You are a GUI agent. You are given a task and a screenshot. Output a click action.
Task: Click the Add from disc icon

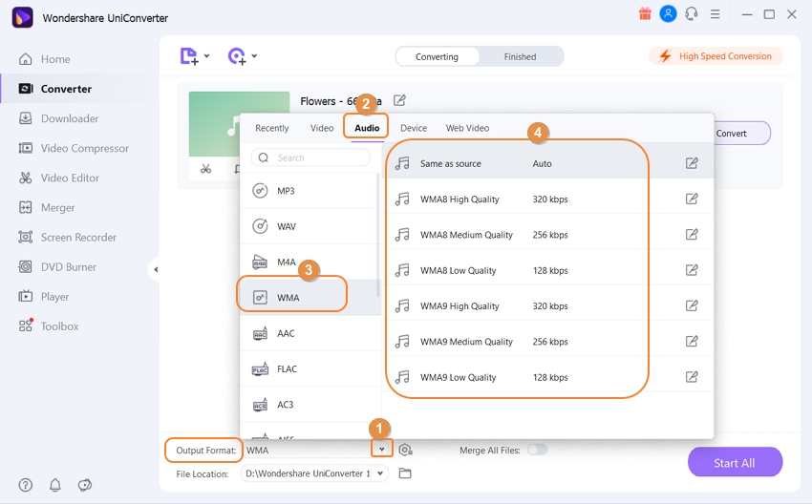(237, 56)
